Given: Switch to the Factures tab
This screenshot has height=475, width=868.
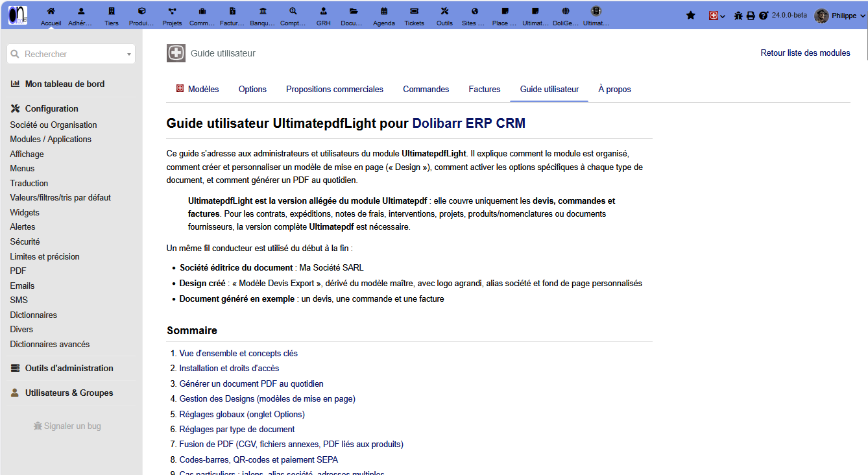Looking at the screenshot, I should tap(485, 90).
